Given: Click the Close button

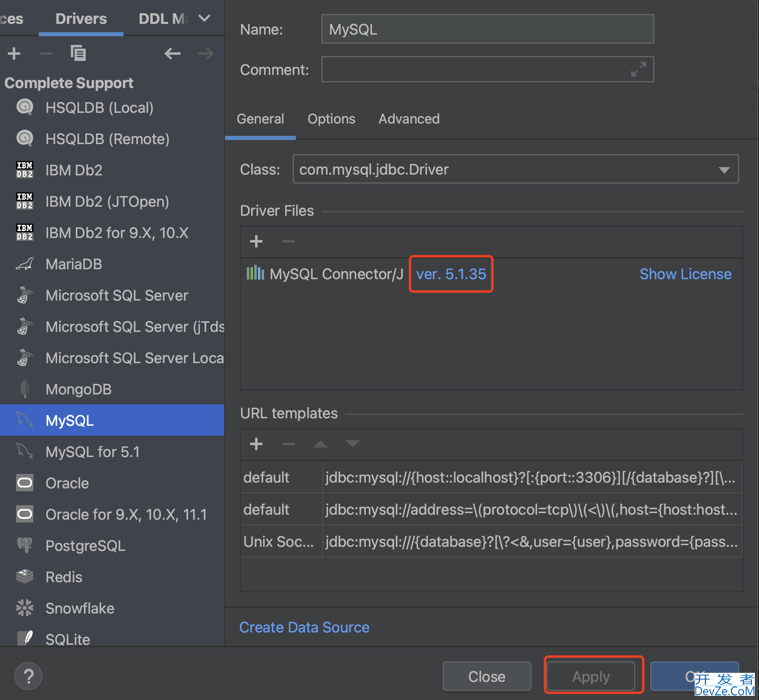Looking at the screenshot, I should pyautogui.click(x=487, y=677).
